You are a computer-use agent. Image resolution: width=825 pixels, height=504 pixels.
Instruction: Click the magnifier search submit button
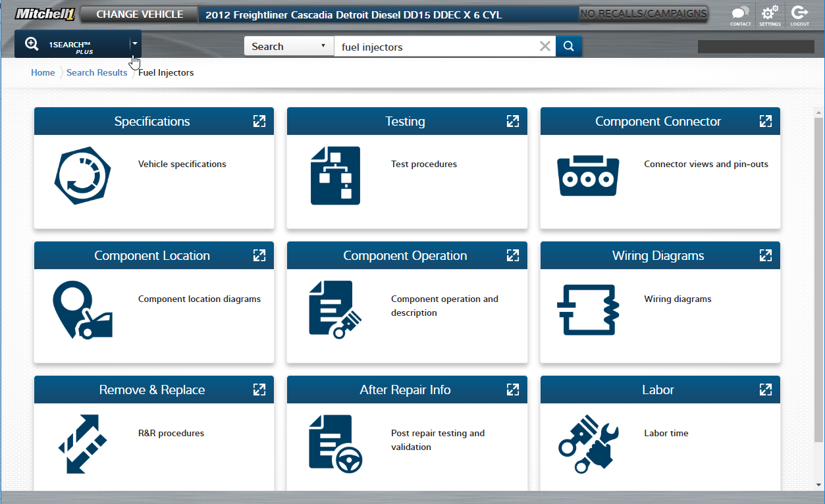569,46
